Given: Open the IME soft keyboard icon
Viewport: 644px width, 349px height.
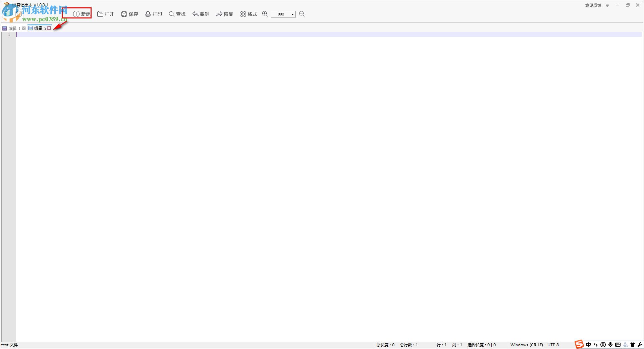Looking at the screenshot, I should tap(618, 345).
